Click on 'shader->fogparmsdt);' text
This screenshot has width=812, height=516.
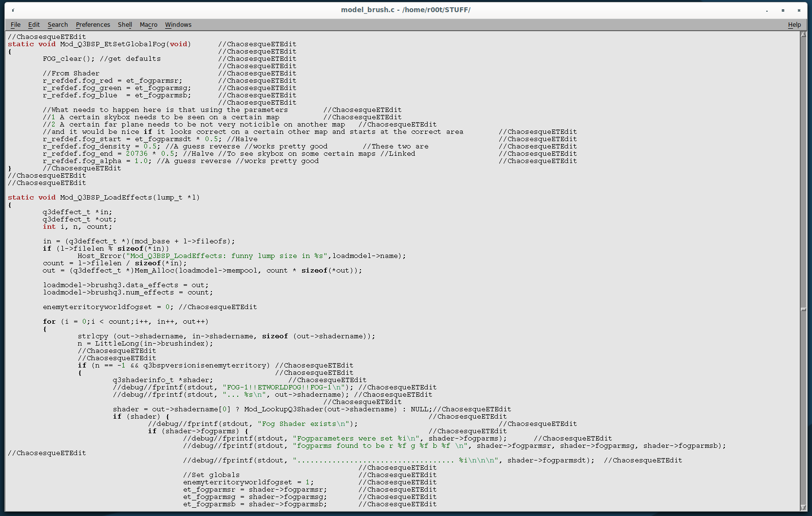[x=551, y=461]
